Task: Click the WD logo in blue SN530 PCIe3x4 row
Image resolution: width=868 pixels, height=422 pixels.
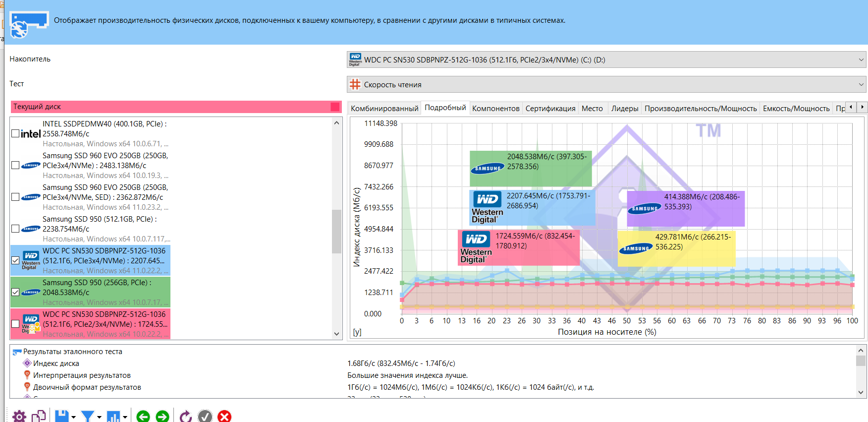Action: point(31,260)
